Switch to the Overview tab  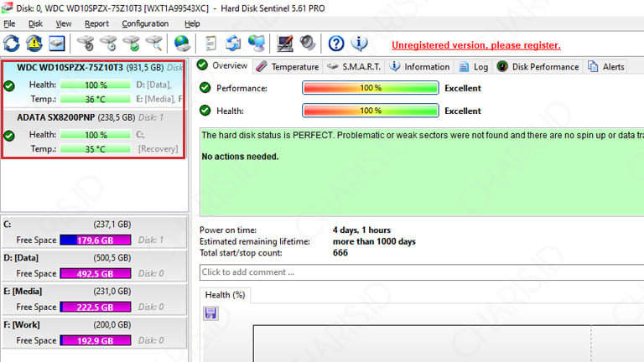coord(222,65)
